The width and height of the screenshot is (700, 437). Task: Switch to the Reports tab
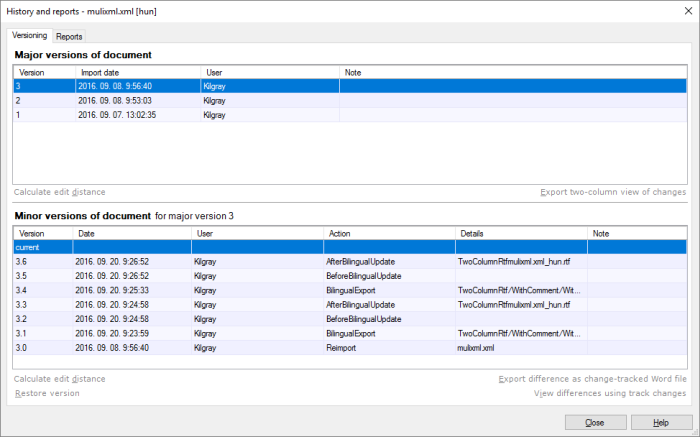coord(69,36)
